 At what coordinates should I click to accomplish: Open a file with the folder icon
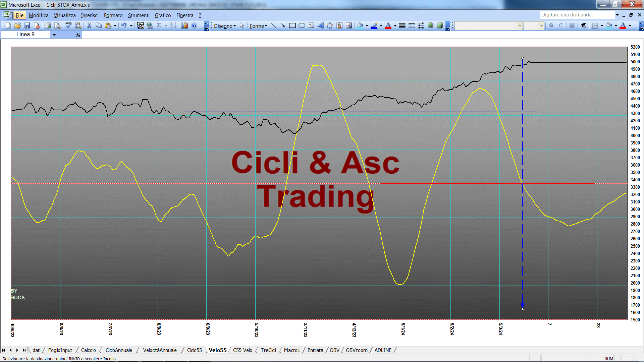18,25
